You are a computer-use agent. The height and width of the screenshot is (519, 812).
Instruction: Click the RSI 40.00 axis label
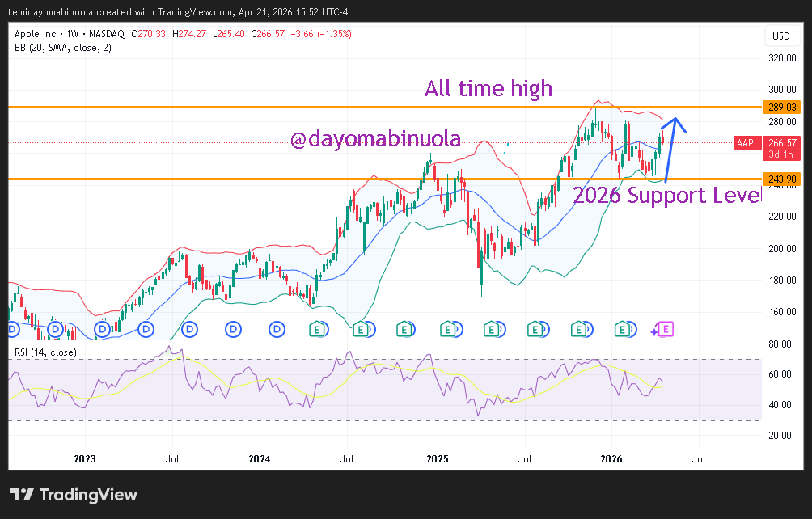click(780, 405)
